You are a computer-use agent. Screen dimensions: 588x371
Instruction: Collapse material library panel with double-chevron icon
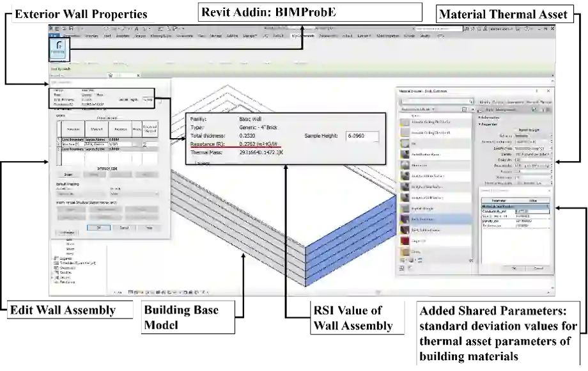(471, 260)
